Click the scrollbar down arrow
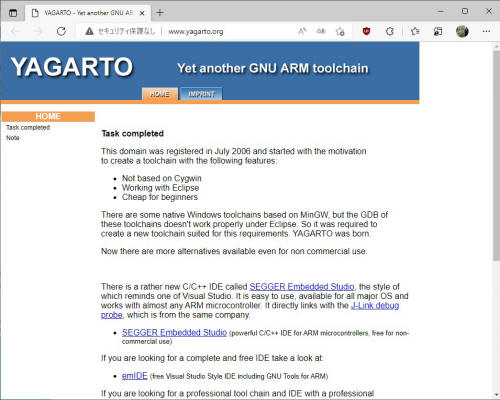 (x=496, y=395)
